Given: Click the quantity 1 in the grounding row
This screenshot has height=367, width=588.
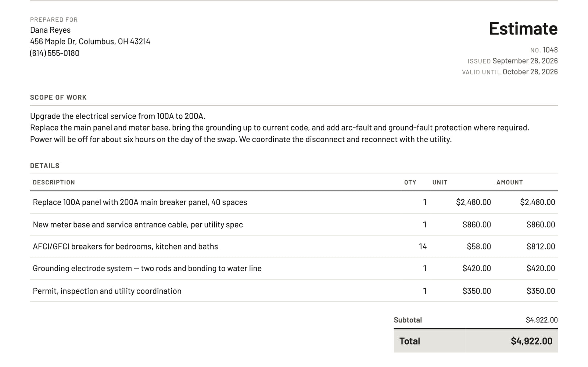Looking at the screenshot, I should [425, 269].
